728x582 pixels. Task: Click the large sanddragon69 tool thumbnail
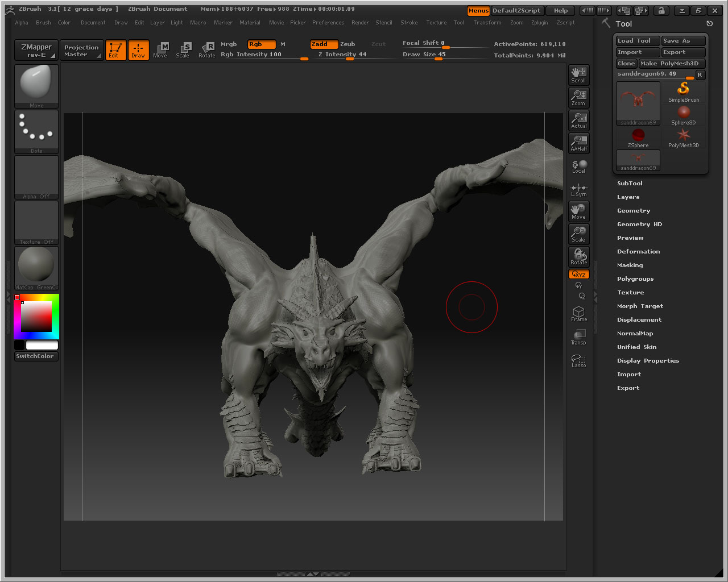pos(638,103)
